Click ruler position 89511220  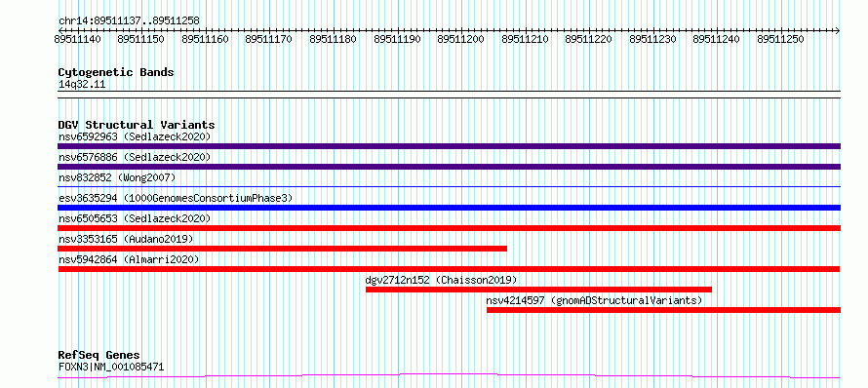point(589,39)
